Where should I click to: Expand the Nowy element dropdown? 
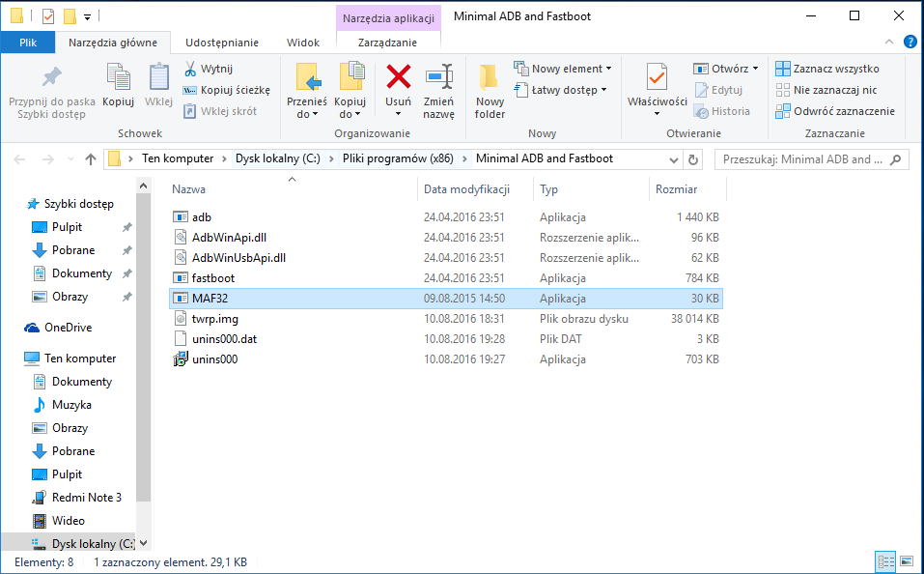572,69
